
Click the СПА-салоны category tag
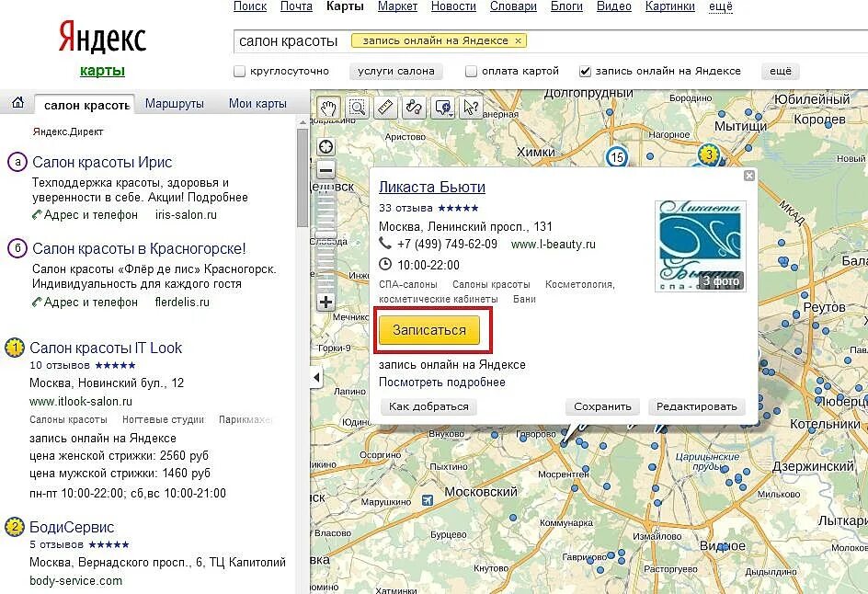[408, 284]
